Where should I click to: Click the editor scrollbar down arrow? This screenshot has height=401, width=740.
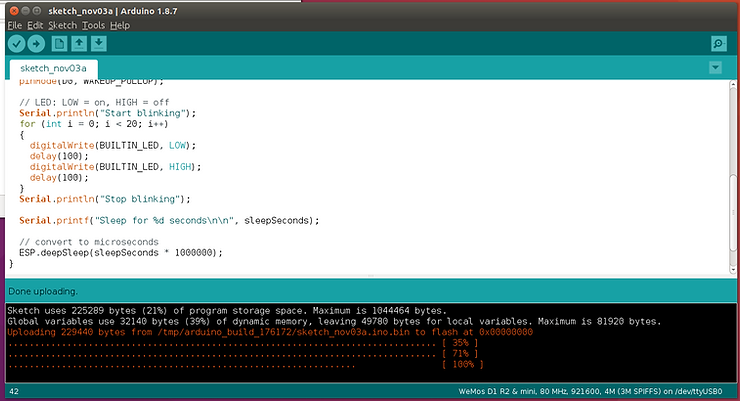coord(733,270)
